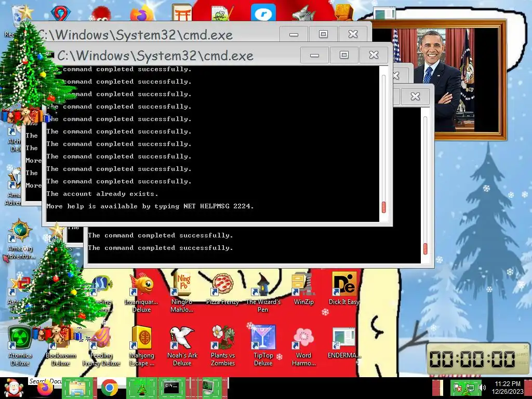The image size is (532, 399).
Task: Maximize the rear top cmd.exe window
Action: [323, 34]
